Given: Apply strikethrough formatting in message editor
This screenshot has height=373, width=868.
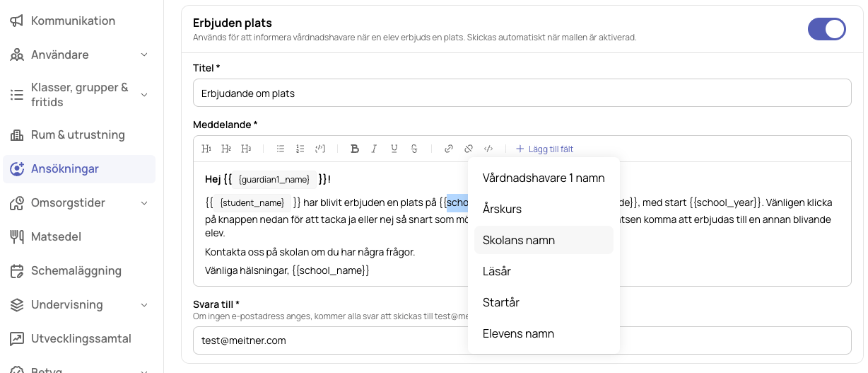Looking at the screenshot, I should (x=414, y=149).
